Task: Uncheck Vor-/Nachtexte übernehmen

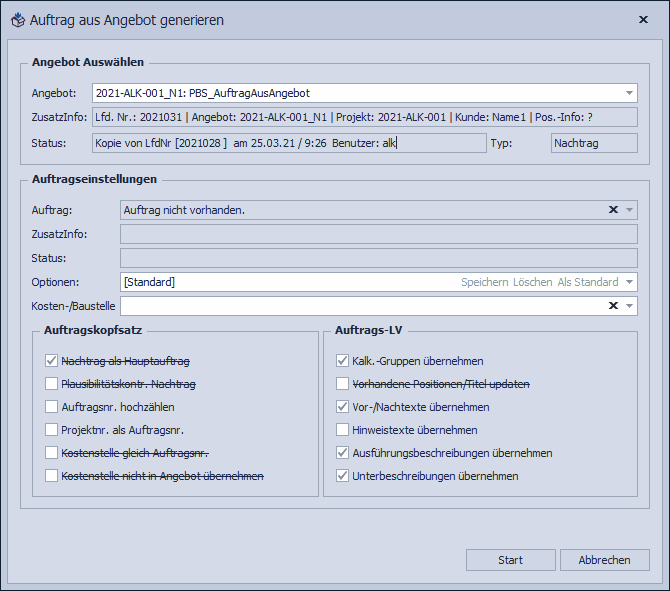Action: 343,407
